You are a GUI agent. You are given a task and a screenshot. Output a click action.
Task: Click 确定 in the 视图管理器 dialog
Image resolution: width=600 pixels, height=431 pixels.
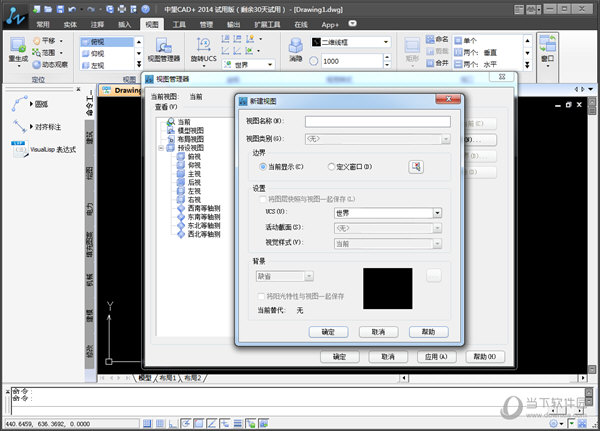339,356
